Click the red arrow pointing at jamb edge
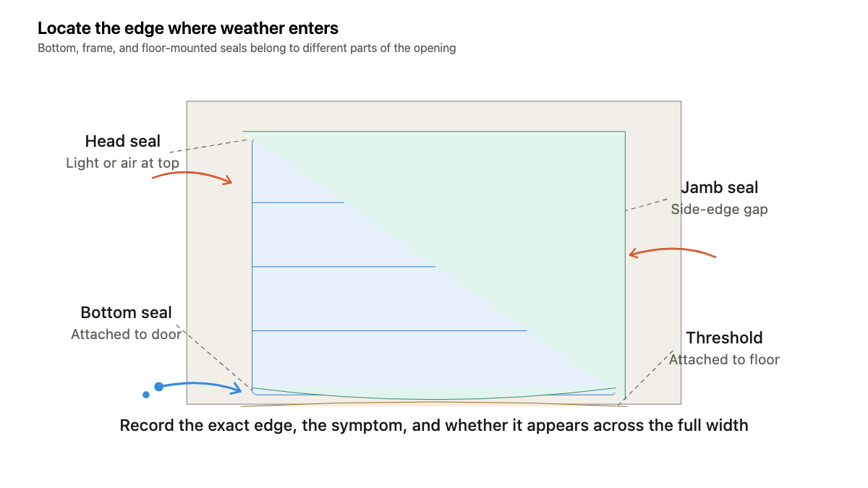Screen dimensions: 868x488 (672, 252)
